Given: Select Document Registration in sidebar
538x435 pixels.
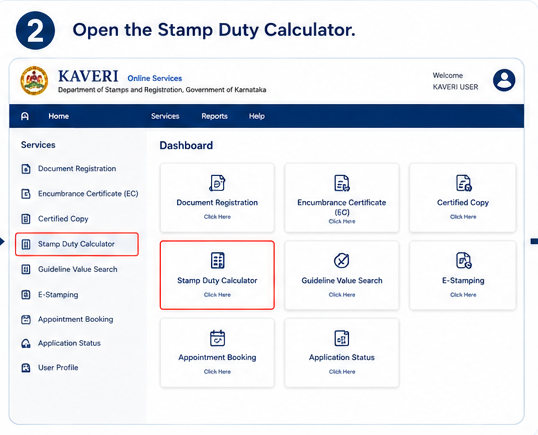Looking at the screenshot, I should (x=77, y=169).
